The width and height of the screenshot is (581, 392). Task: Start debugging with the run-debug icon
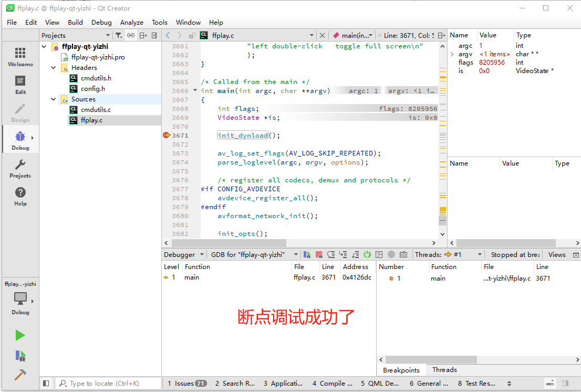[20, 356]
